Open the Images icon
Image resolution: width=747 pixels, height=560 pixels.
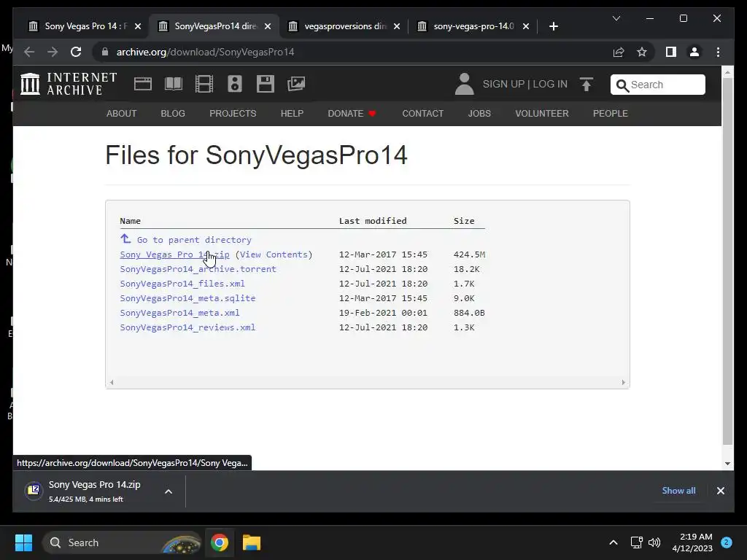pyautogui.click(x=296, y=84)
